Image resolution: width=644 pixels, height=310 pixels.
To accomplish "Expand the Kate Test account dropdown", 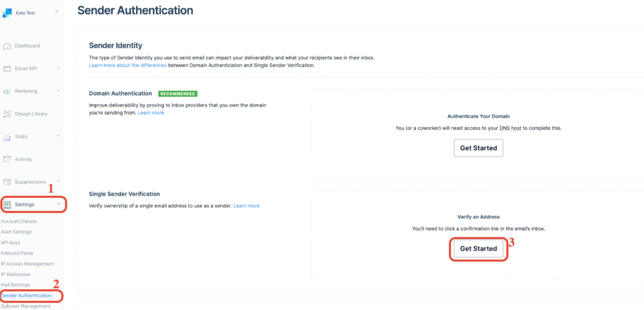I will tap(57, 12).
